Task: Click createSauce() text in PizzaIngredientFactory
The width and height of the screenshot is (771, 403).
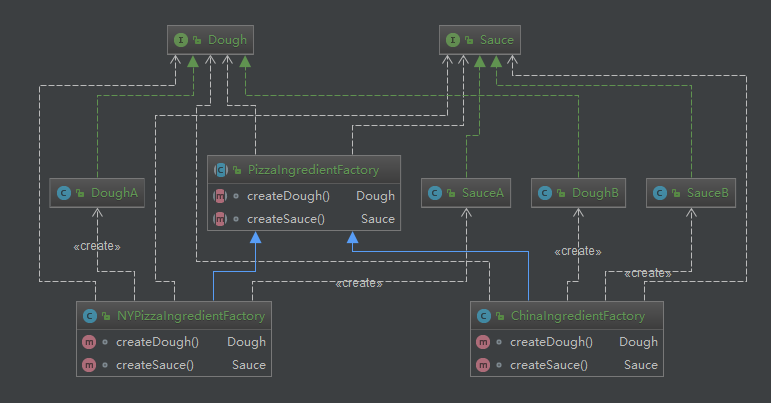Action: click(x=286, y=219)
